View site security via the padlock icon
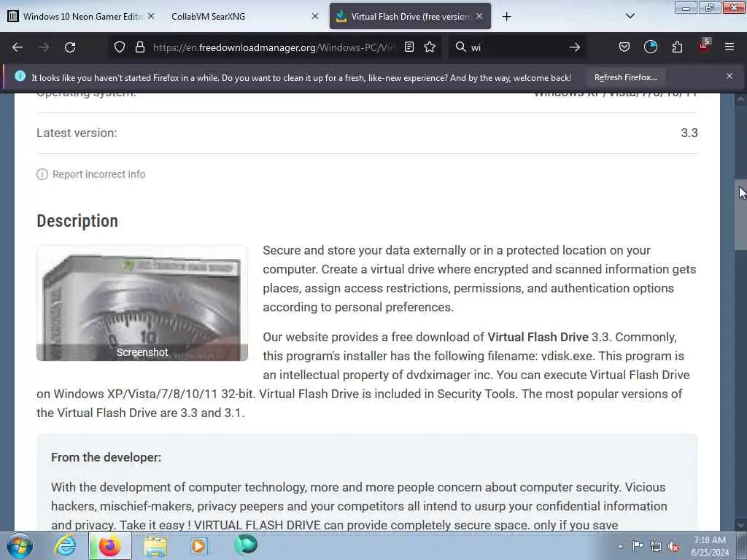Viewport: 747px width, 560px height. (140, 47)
